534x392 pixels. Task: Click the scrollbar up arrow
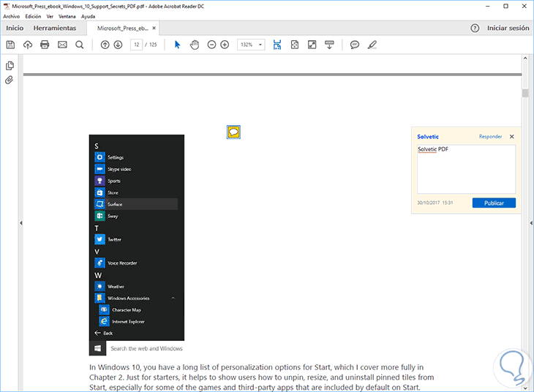click(x=524, y=59)
